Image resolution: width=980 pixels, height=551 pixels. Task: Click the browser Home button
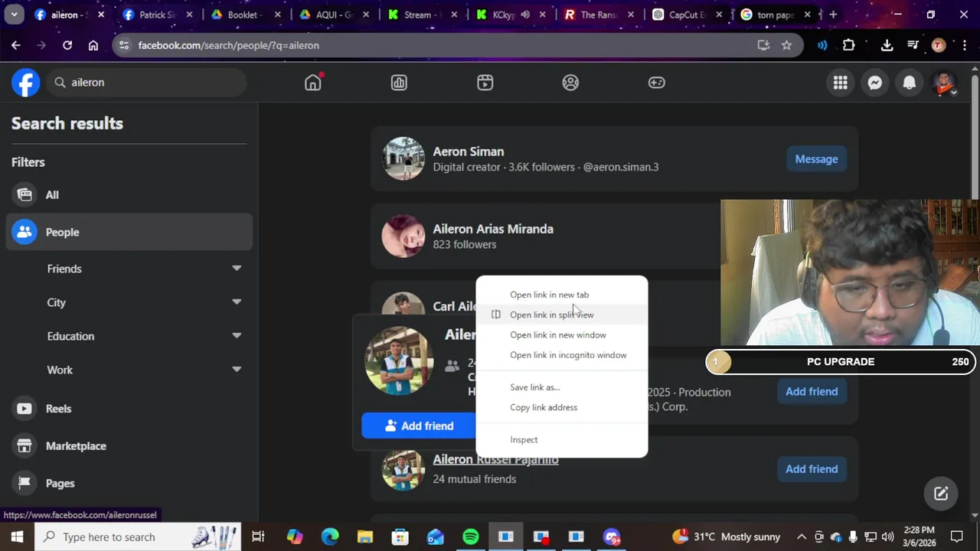(x=93, y=45)
